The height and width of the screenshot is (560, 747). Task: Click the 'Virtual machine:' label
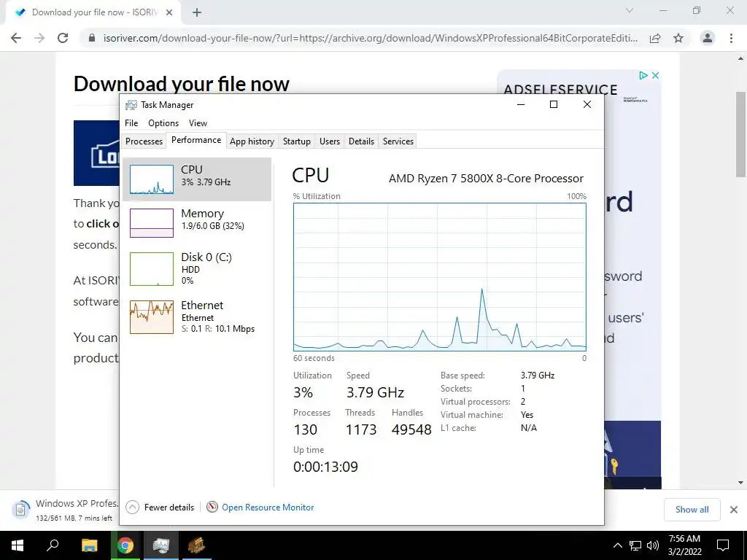472,415
